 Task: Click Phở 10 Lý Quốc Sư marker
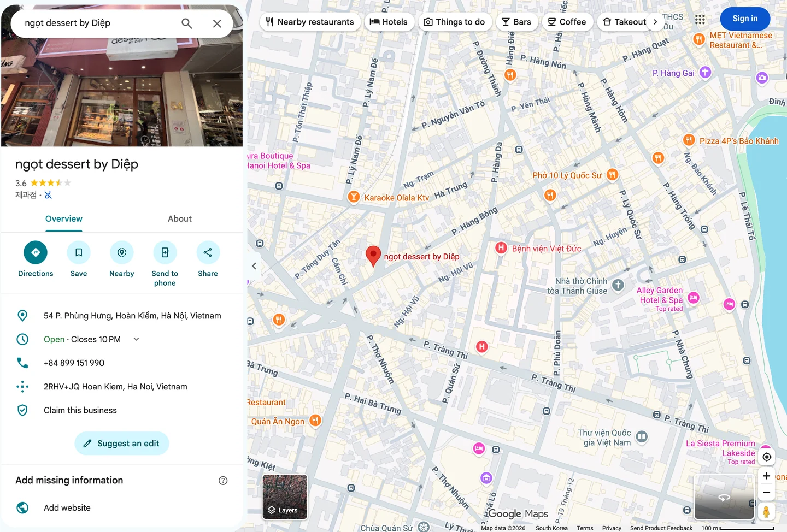click(612, 175)
